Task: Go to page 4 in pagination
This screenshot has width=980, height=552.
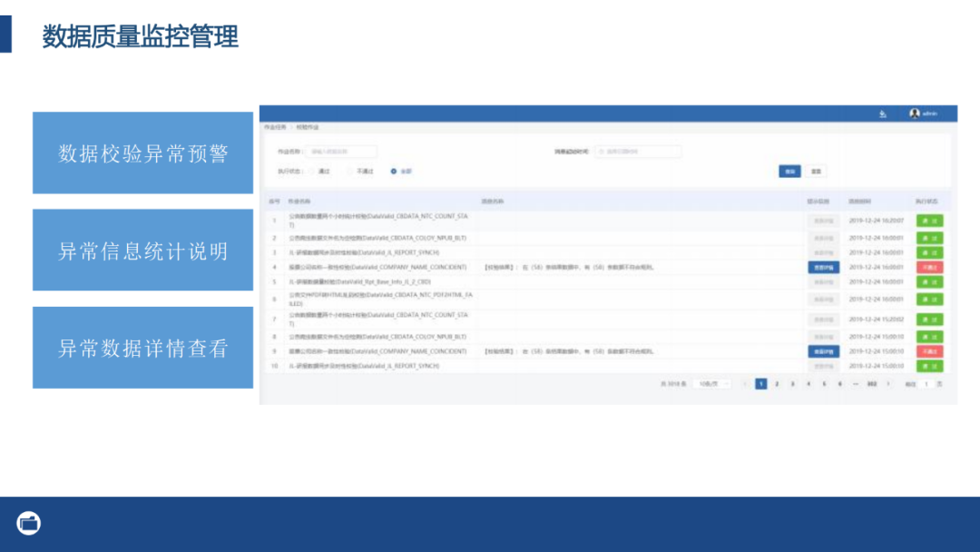Action: (808, 384)
